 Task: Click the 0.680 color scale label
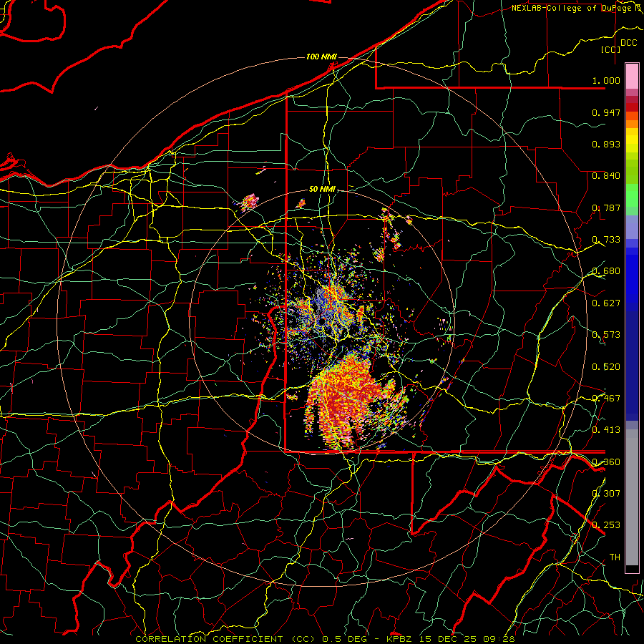(x=606, y=271)
